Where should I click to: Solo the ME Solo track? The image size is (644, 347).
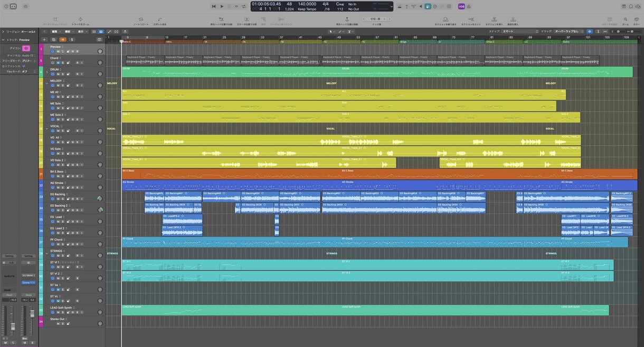pyautogui.click(x=63, y=108)
